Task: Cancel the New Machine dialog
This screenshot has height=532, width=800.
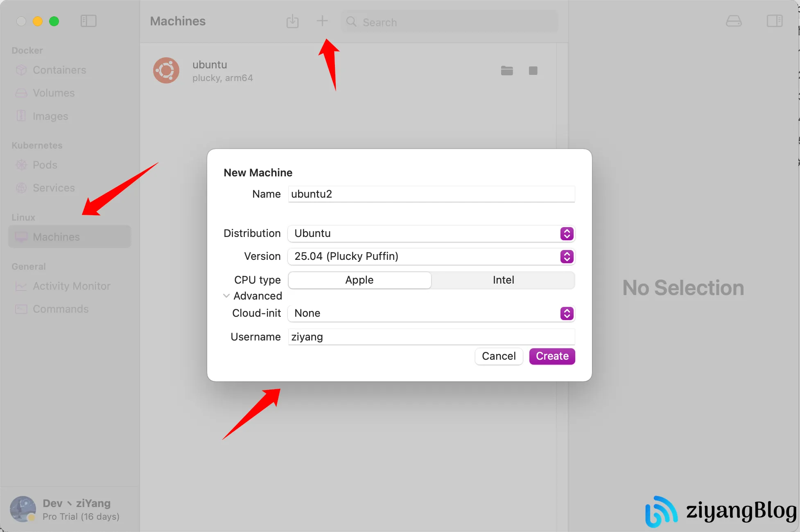Action: click(x=499, y=356)
